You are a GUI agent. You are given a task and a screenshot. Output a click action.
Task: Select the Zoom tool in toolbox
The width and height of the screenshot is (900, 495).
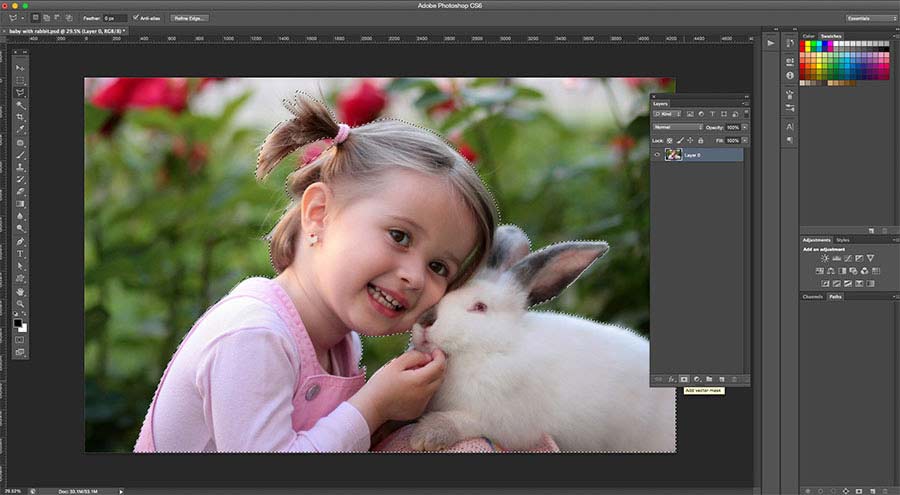click(20, 303)
